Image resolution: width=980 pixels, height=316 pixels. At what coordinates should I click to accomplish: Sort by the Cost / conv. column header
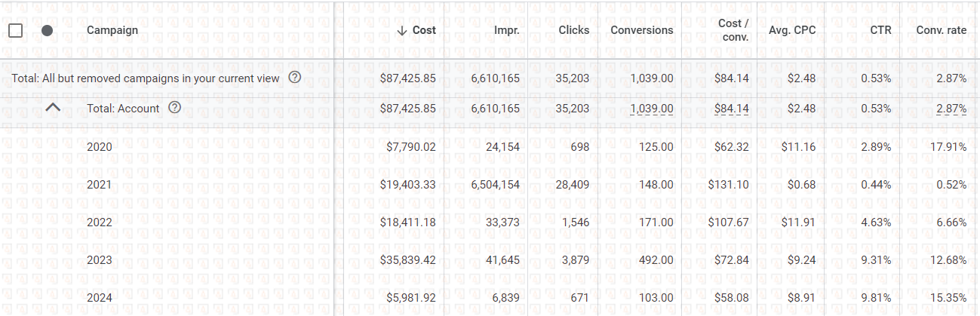point(733,31)
